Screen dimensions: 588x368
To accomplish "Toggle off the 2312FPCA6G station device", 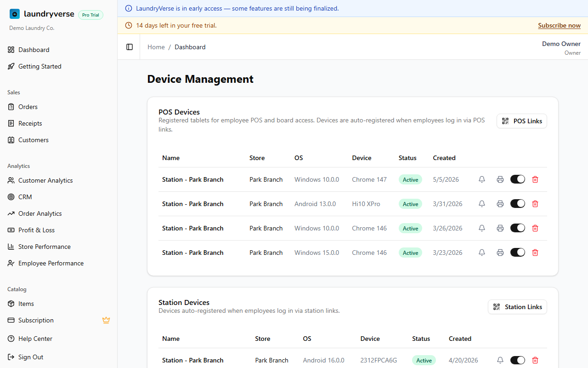I will (x=518, y=360).
